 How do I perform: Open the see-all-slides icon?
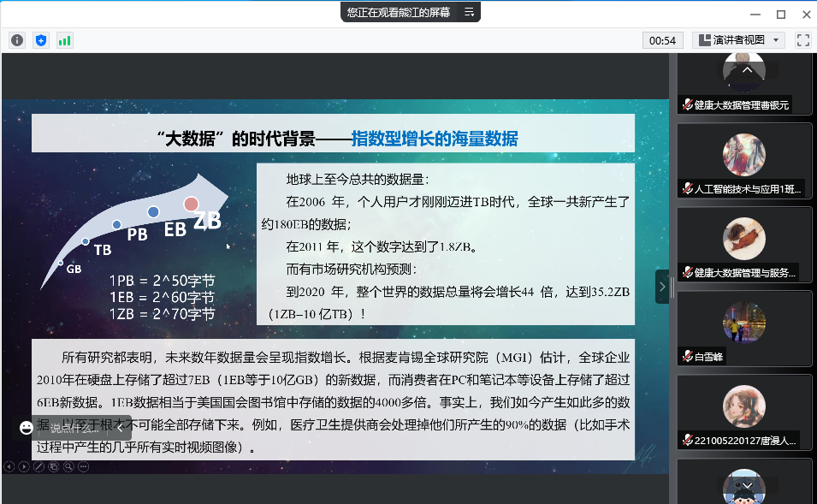click(53, 466)
